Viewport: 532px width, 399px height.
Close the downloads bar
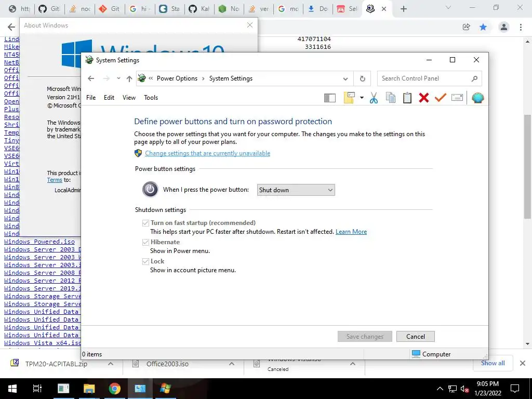(523, 363)
